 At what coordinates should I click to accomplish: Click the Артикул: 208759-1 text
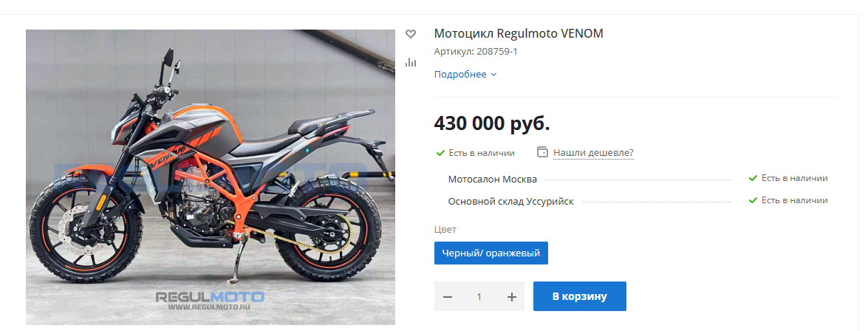point(476,52)
